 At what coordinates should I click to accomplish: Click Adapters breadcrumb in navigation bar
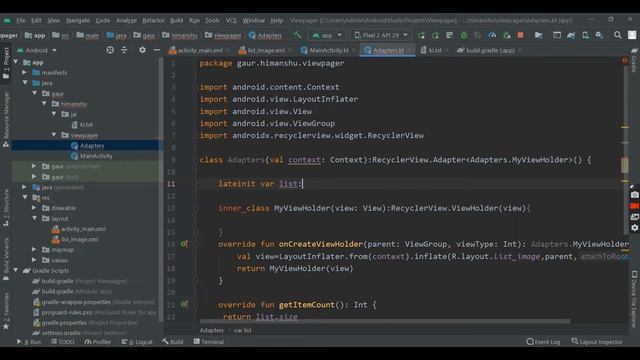tap(265, 36)
